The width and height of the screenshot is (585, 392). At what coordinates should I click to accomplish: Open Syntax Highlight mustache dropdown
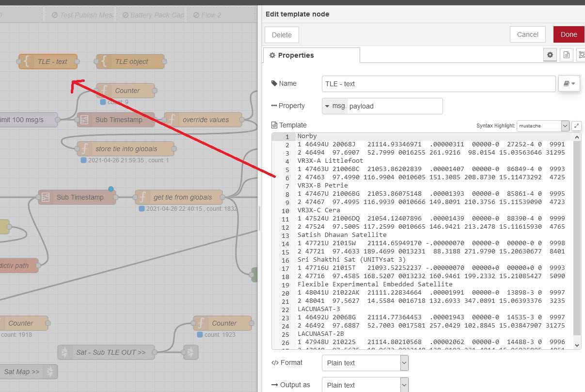tap(543, 125)
